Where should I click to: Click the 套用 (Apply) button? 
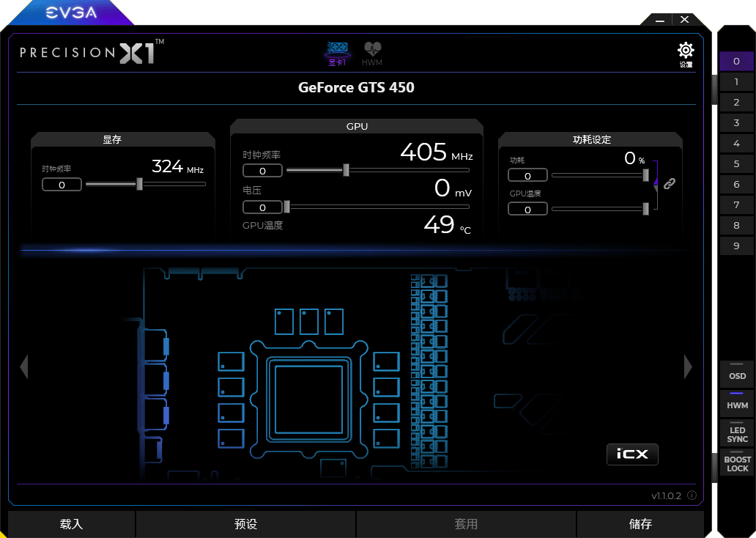click(466, 524)
